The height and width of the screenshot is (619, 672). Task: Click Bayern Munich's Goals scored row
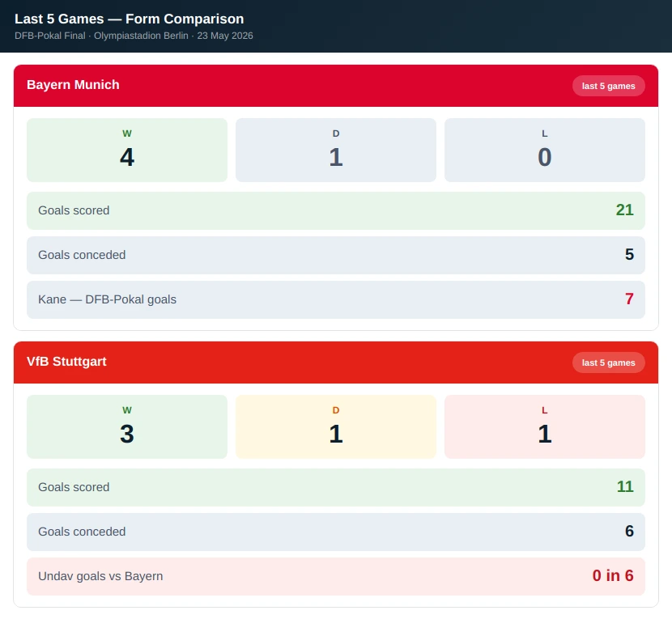click(336, 210)
